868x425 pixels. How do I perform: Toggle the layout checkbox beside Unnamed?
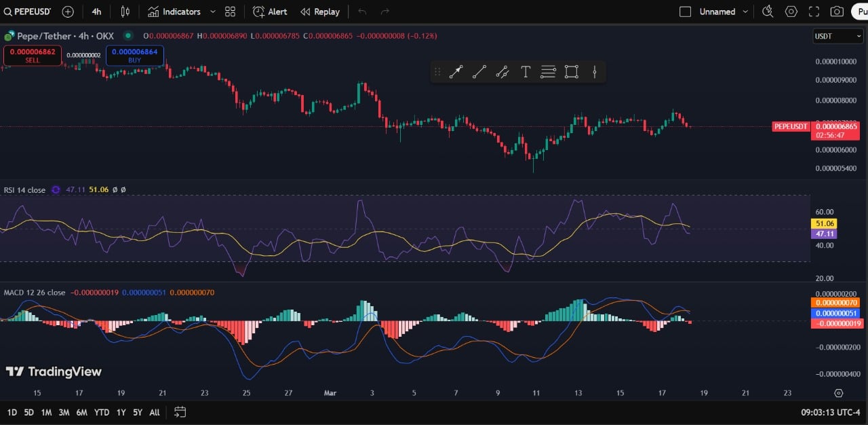click(x=685, y=12)
